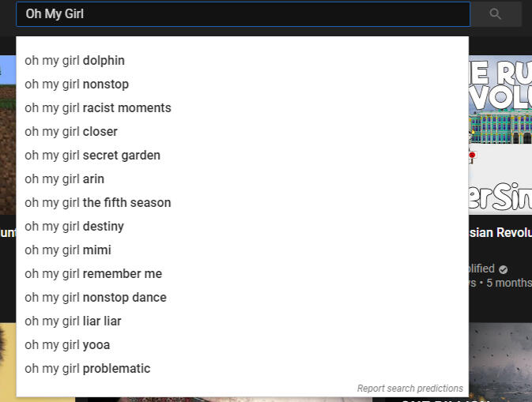Select 'oh my girl arin' suggestion
532x402 pixels.
coord(65,179)
